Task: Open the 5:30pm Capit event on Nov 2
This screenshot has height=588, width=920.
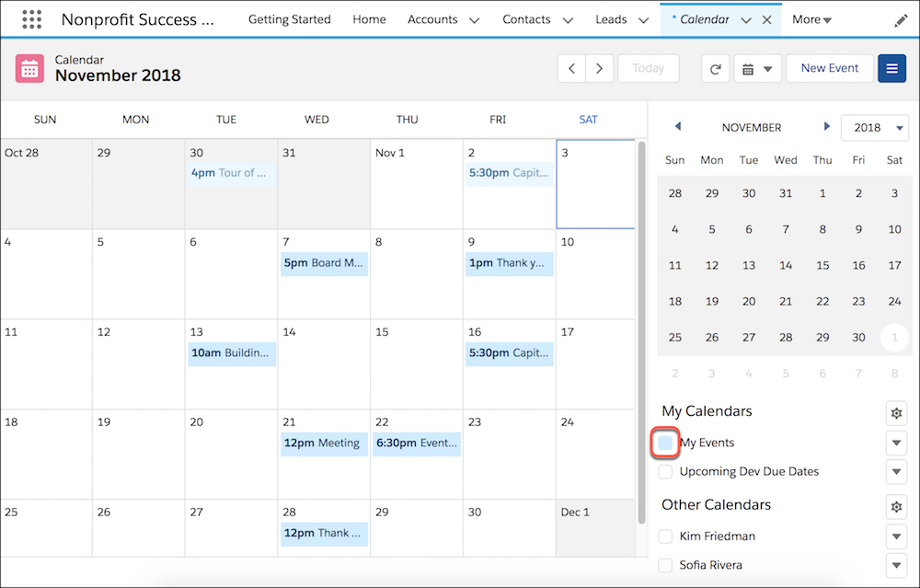Action: click(509, 173)
